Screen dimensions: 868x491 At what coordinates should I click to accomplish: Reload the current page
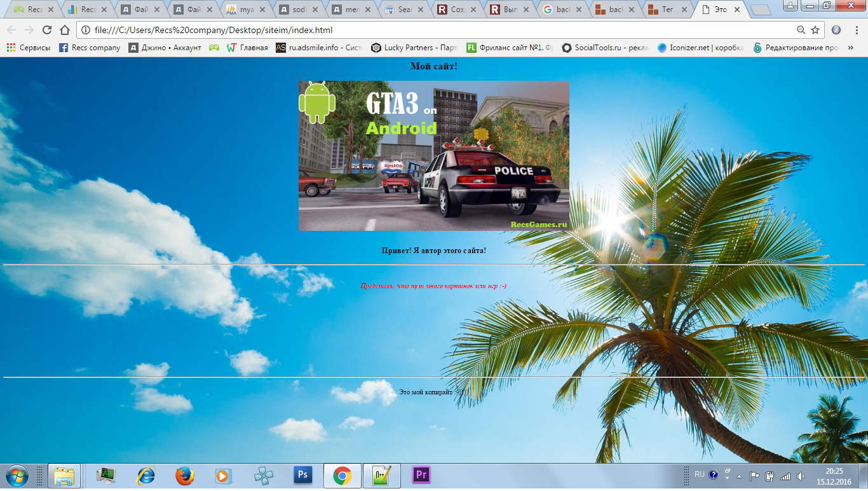point(47,30)
